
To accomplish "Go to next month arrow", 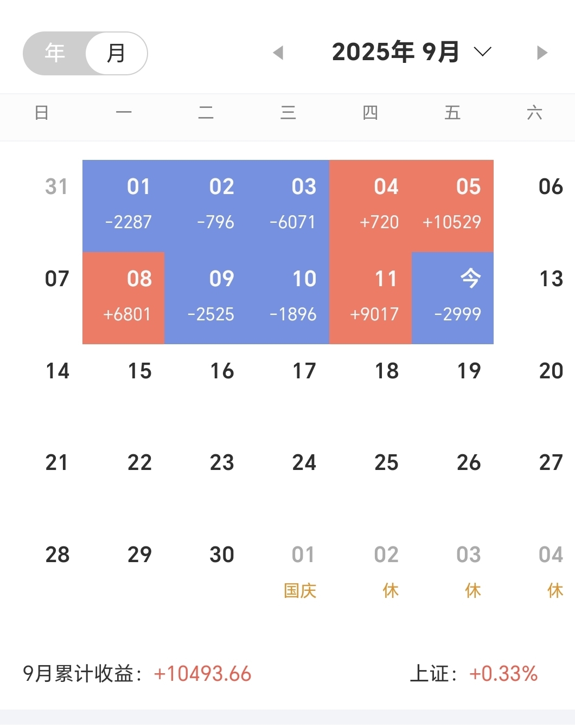I will [x=541, y=53].
